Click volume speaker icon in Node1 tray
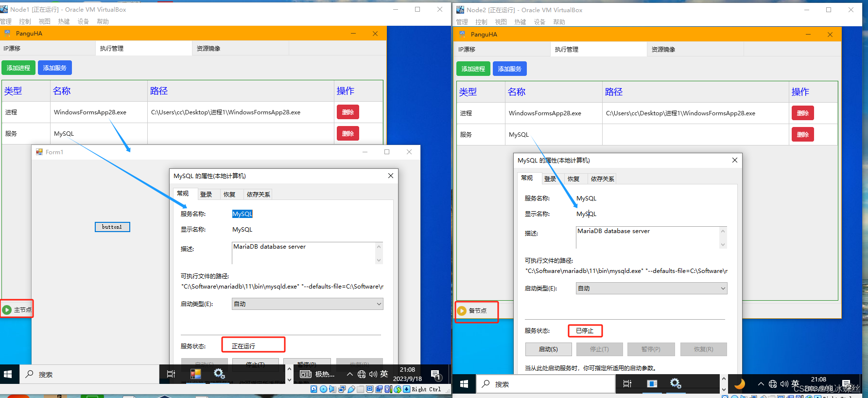This screenshot has width=868, height=398. point(373,374)
